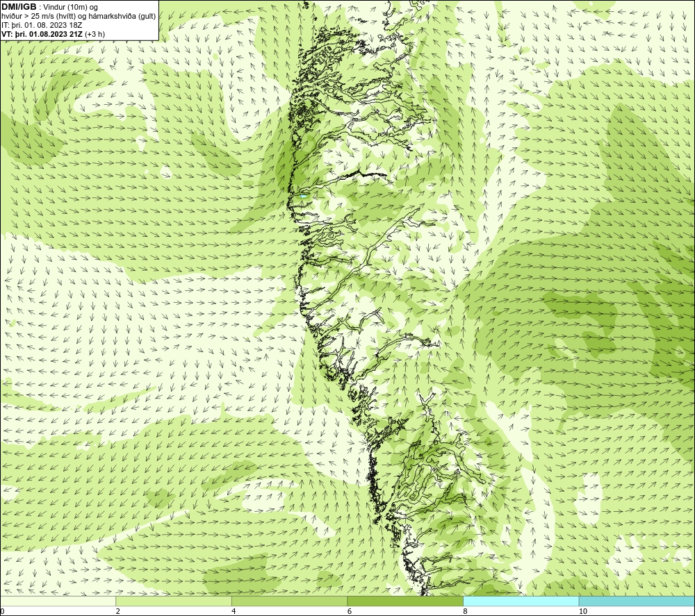695x616 pixels.
Task: Click the scale label '8'
Action: click(466, 612)
